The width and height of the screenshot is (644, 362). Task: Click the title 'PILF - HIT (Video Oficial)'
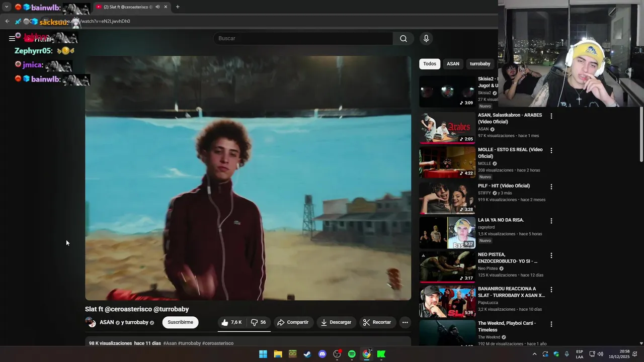tap(504, 186)
